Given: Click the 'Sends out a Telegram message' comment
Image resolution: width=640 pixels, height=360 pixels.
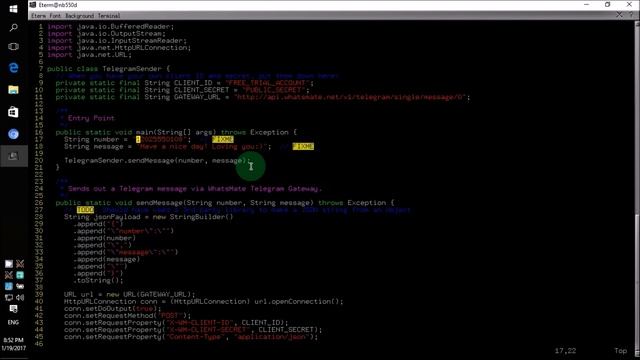Looking at the screenshot, I should 195,189.
